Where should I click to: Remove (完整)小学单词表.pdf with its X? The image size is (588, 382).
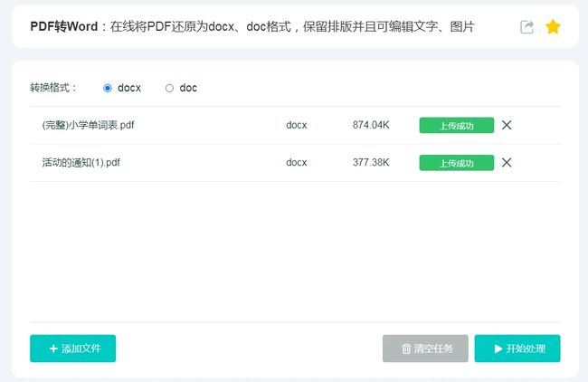(x=507, y=125)
